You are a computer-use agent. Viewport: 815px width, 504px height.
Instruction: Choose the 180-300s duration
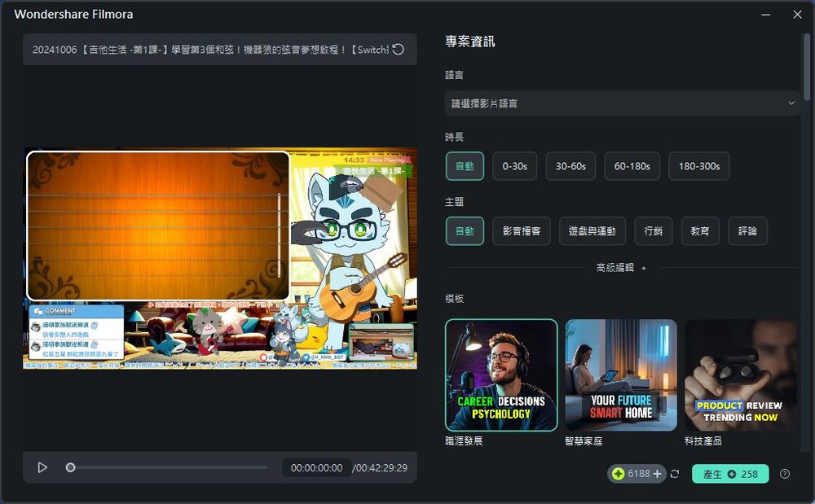pyautogui.click(x=699, y=166)
